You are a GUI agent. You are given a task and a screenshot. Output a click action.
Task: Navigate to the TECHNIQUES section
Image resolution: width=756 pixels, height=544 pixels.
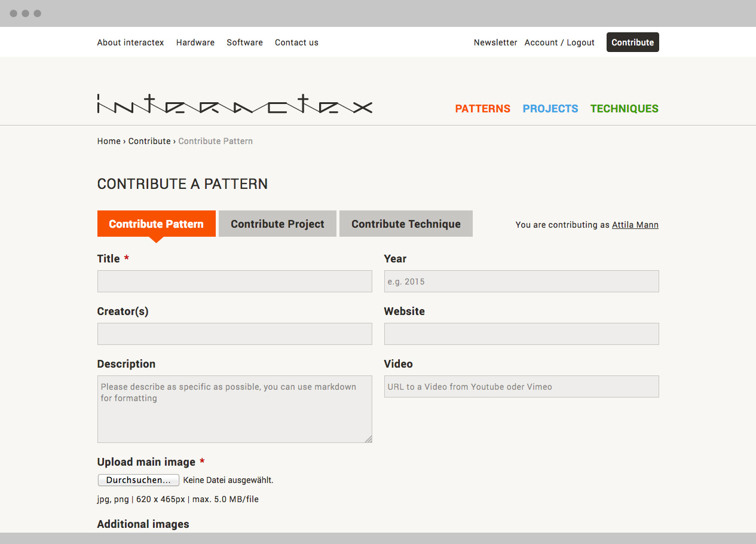[x=624, y=109]
